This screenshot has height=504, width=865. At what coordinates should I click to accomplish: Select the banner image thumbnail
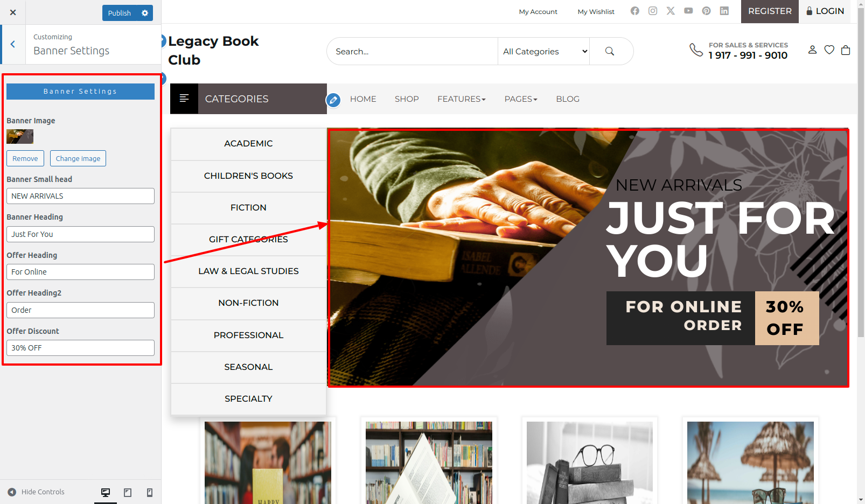pyautogui.click(x=20, y=137)
